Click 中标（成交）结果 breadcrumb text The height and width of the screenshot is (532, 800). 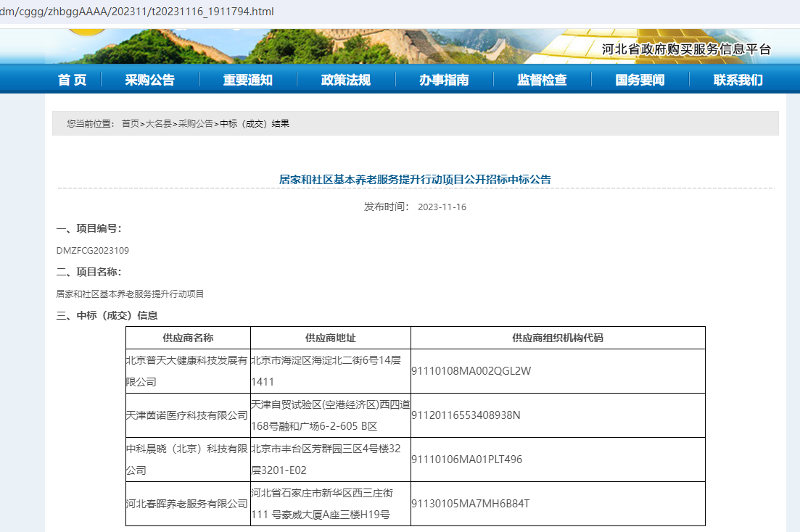coord(255,123)
